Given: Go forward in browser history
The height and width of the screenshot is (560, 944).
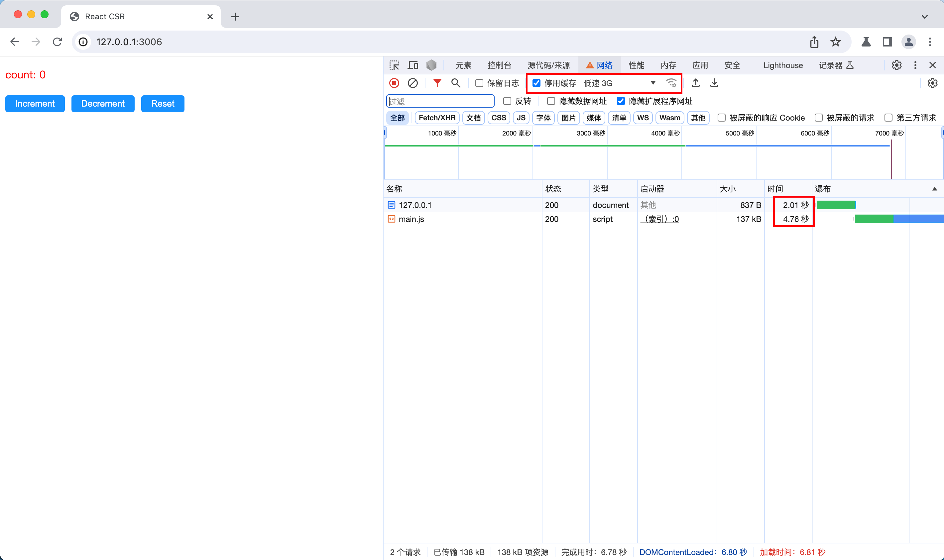Looking at the screenshot, I should (x=36, y=42).
